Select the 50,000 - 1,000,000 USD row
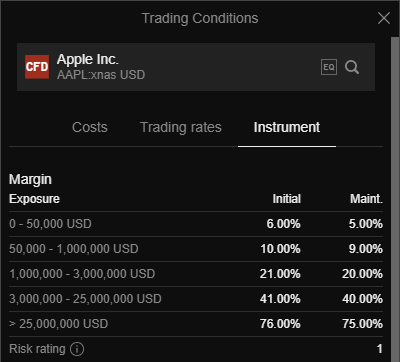This screenshot has width=400, height=362. [x=196, y=249]
